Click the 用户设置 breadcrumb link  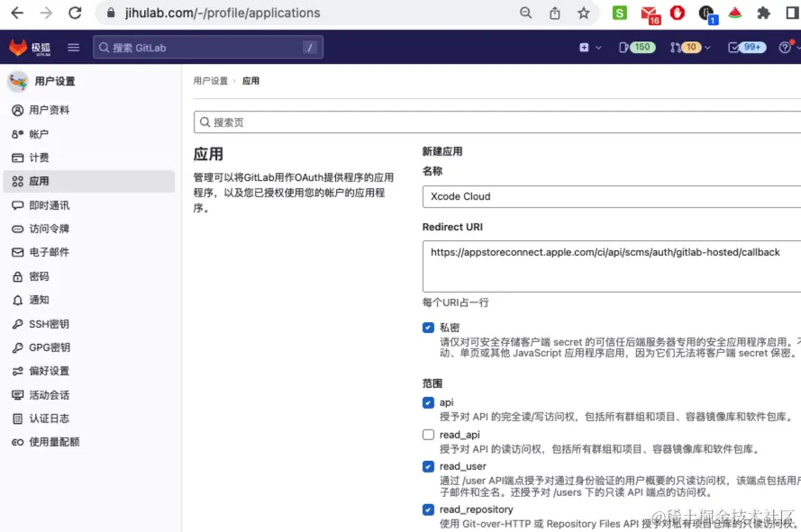(211, 81)
